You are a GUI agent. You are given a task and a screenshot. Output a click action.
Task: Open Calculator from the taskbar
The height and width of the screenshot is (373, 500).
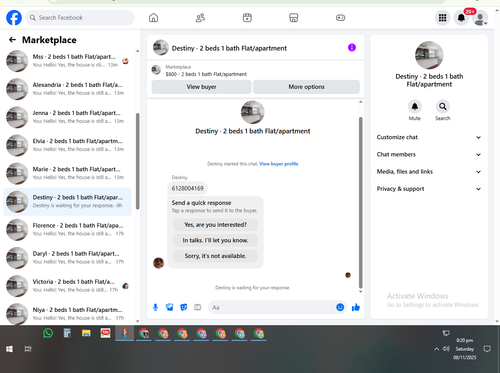67,333
